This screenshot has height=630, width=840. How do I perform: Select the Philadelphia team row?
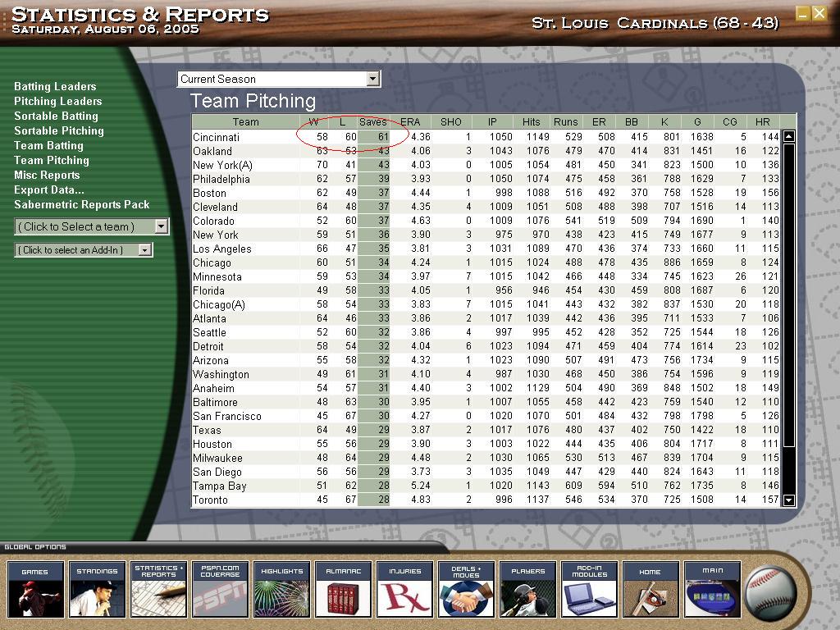(x=486, y=179)
